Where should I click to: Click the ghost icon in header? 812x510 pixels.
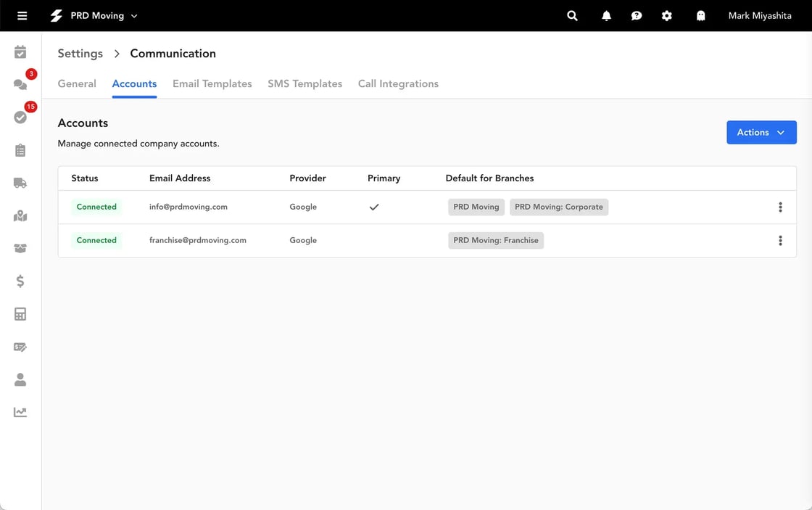coord(700,15)
